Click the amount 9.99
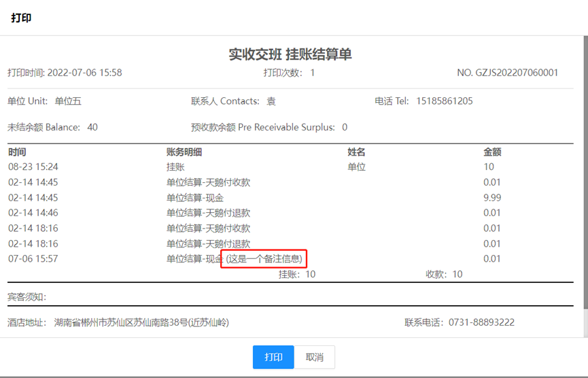The height and width of the screenshot is (378, 588). [x=492, y=198]
